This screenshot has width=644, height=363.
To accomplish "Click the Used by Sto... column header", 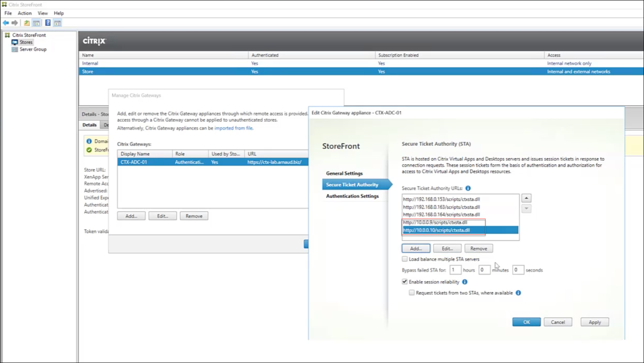I will [226, 154].
